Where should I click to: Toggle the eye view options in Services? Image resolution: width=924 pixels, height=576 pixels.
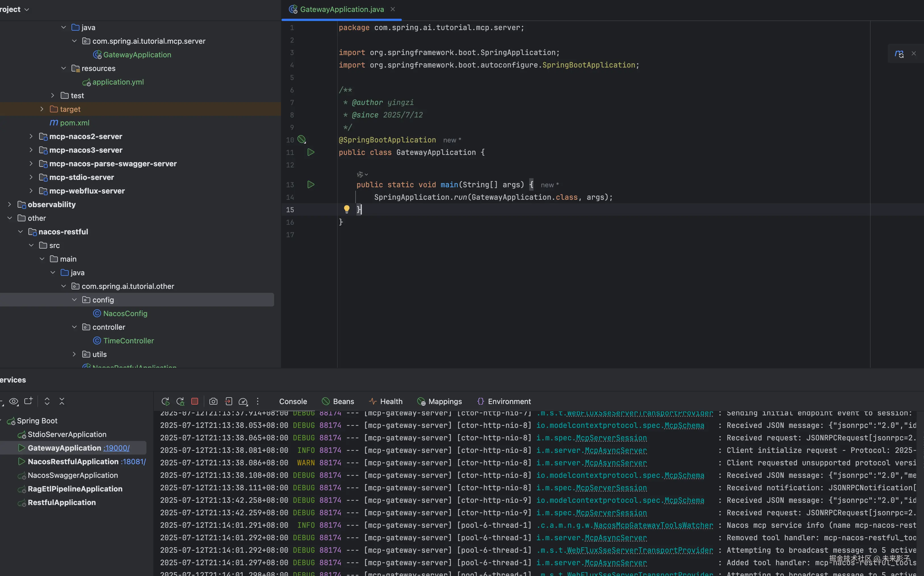coord(14,401)
